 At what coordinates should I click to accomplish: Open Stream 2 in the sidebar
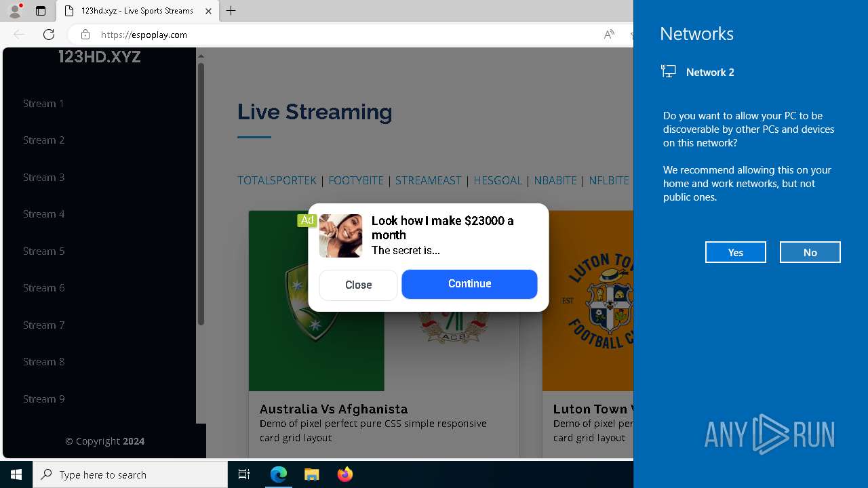coord(43,140)
